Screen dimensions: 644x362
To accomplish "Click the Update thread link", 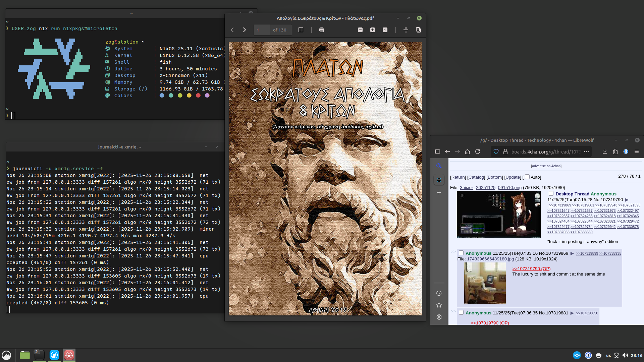I will pyautogui.click(x=513, y=177).
